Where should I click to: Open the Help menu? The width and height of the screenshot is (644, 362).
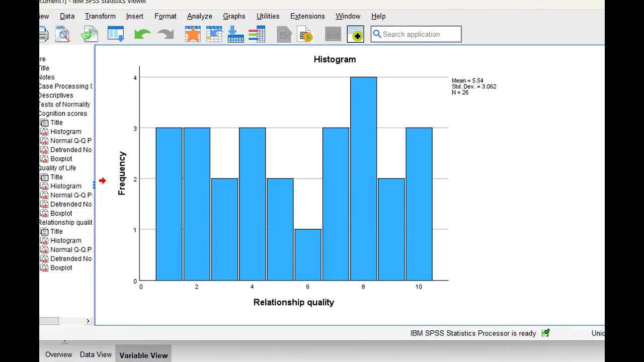tap(378, 16)
